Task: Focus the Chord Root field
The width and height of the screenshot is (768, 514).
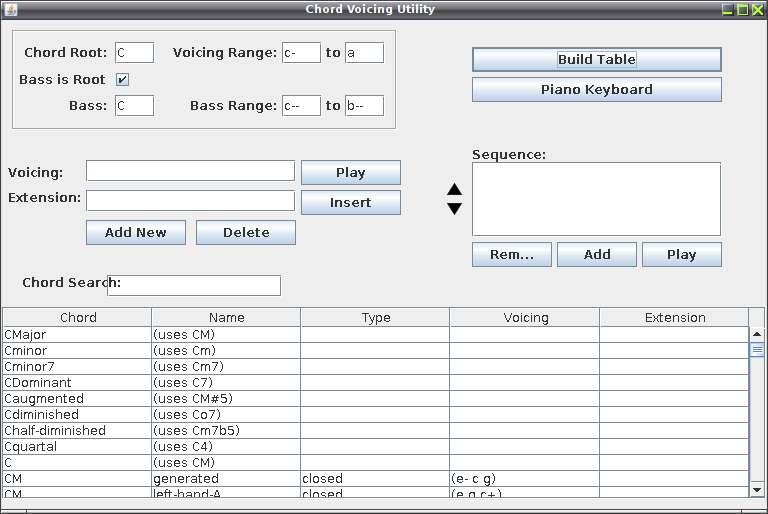Action: [135, 52]
